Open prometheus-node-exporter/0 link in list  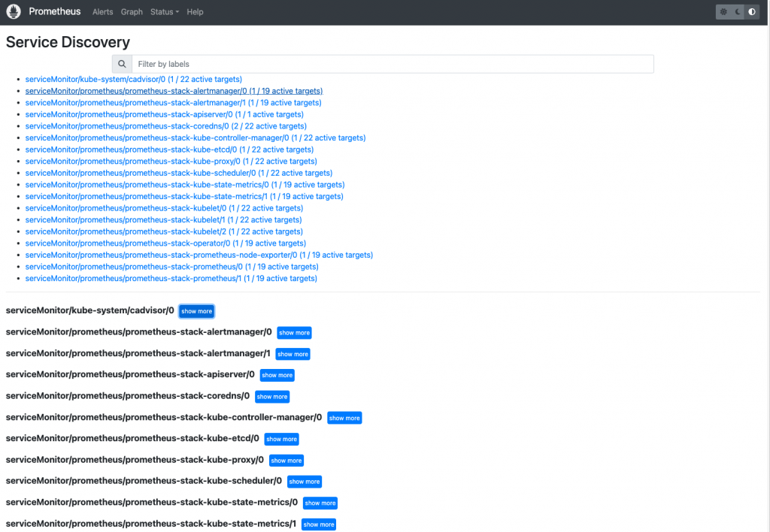(x=199, y=255)
